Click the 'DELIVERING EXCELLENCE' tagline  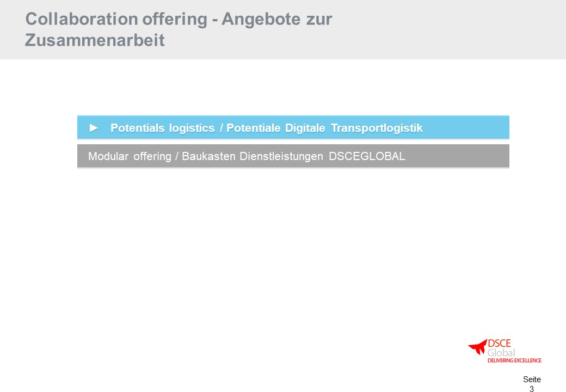coord(514,360)
